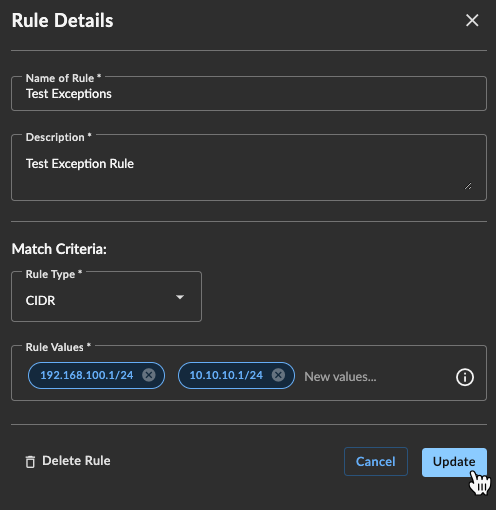Focus the Description text area

249,168
